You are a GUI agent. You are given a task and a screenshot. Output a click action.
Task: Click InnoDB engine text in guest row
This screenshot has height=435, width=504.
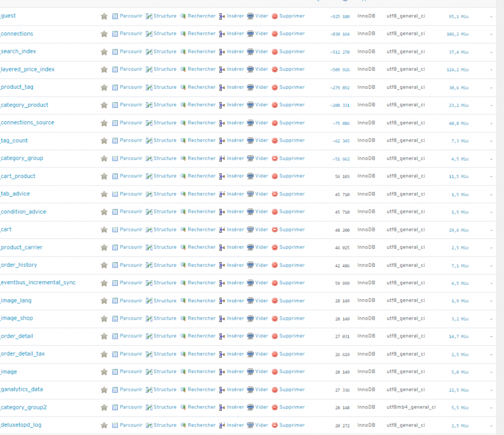click(x=366, y=16)
